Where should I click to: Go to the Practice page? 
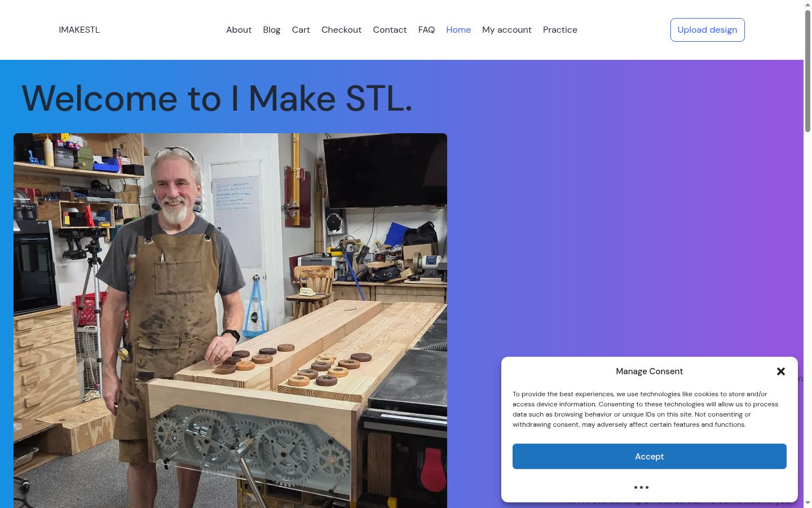click(x=560, y=30)
